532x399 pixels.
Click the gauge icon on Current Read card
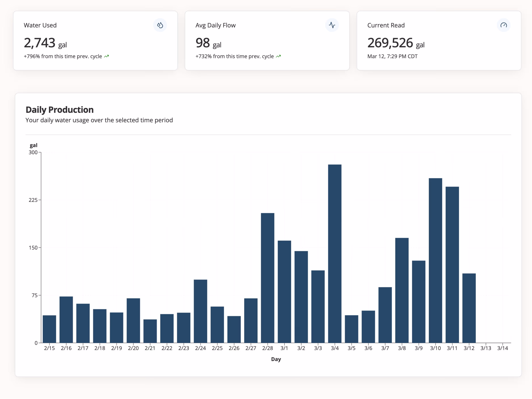[504, 25]
